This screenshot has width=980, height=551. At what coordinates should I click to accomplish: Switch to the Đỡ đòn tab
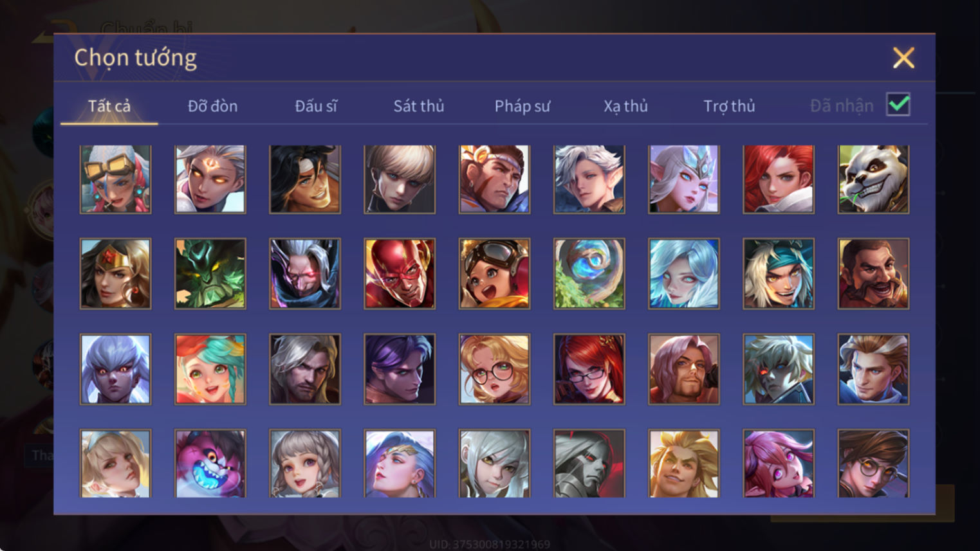click(x=212, y=106)
